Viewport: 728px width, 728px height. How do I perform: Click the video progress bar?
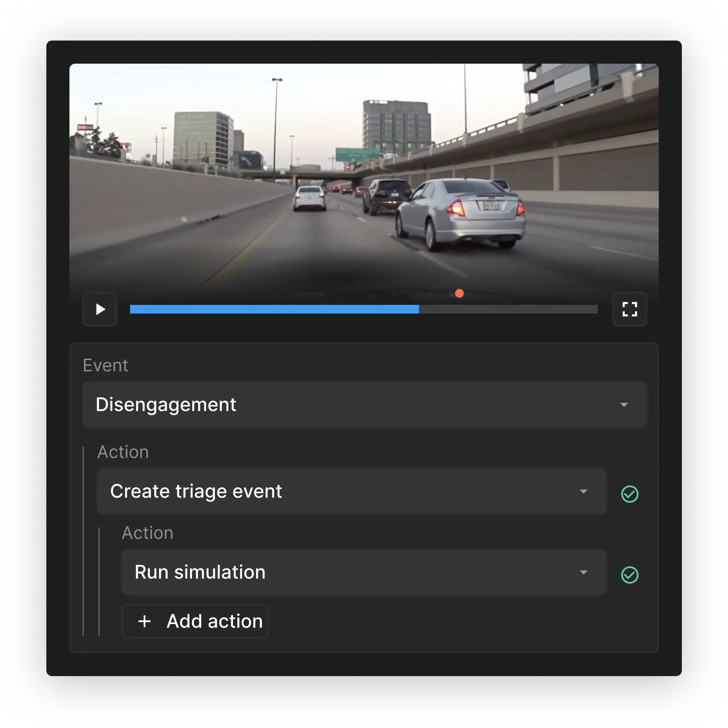tap(364, 309)
